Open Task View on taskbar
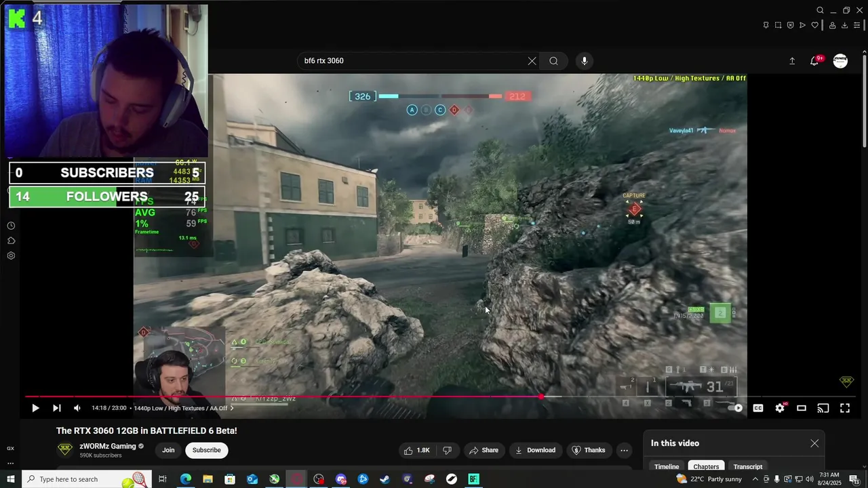This screenshot has width=868, height=488. coord(163,479)
